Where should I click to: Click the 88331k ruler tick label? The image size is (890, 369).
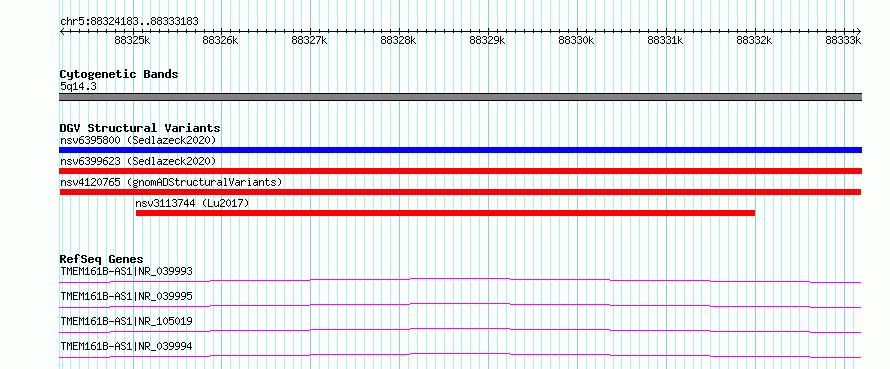click(666, 40)
